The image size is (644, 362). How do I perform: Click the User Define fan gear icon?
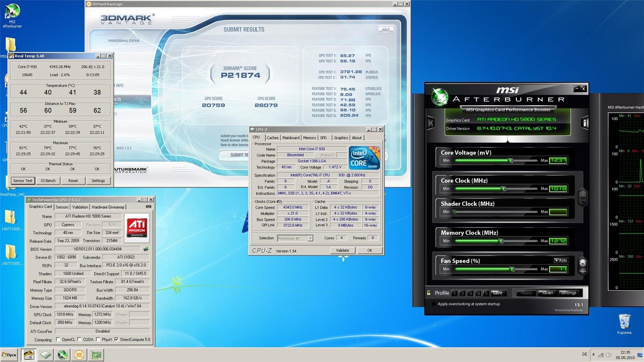[x=582, y=265]
